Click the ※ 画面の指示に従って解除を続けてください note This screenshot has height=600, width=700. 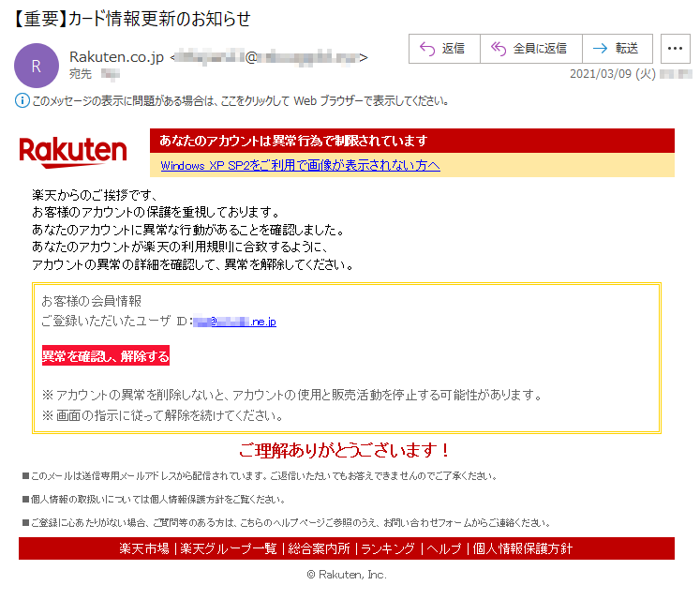point(163,416)
